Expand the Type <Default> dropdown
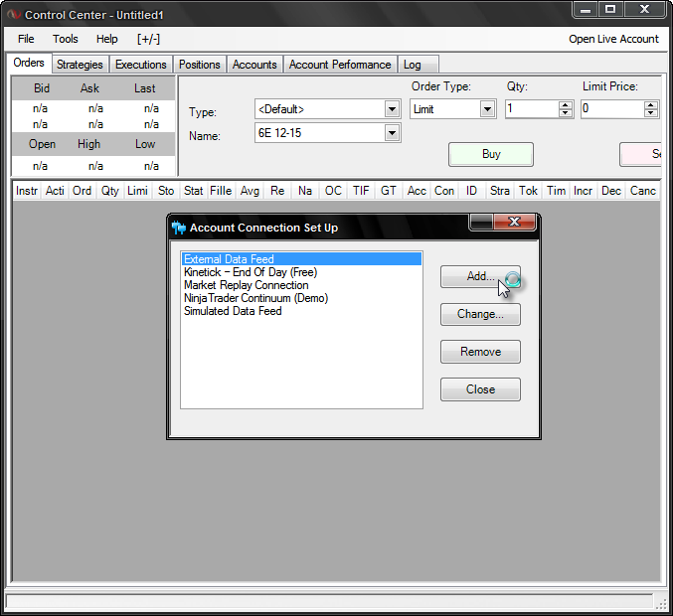This screenshot has width=673, height=616. tap(392, 109)
